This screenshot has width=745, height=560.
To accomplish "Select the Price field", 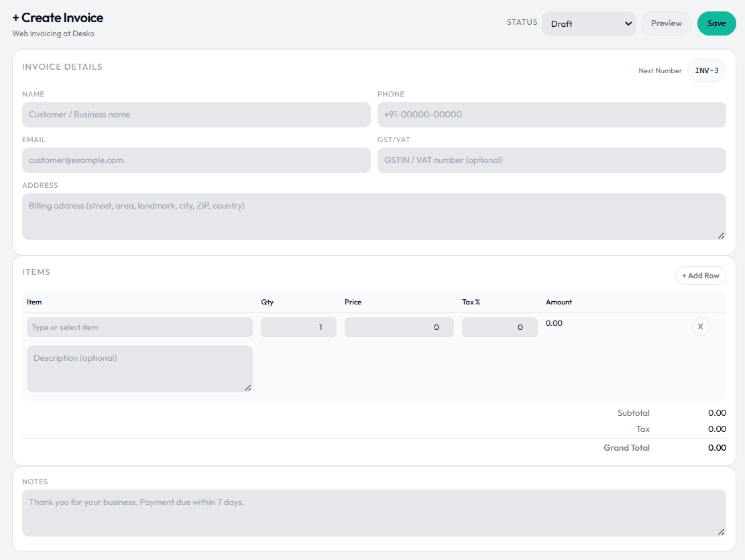I will tap(399, 327).
